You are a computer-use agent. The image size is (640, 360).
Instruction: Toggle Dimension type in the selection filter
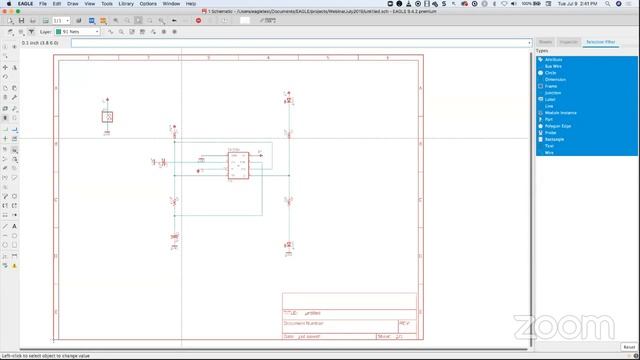(x=587, y=80)
